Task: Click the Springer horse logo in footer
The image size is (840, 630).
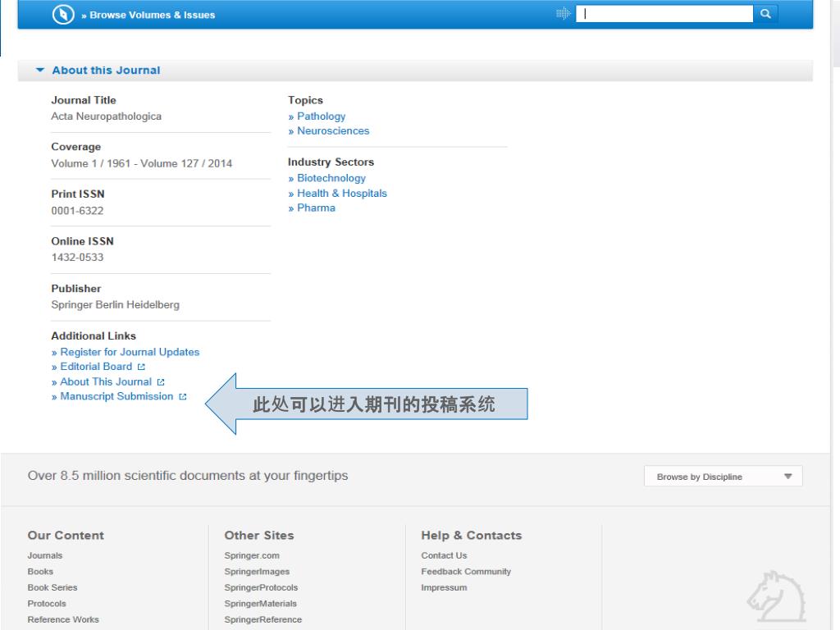Action: [x=776, y=598]
